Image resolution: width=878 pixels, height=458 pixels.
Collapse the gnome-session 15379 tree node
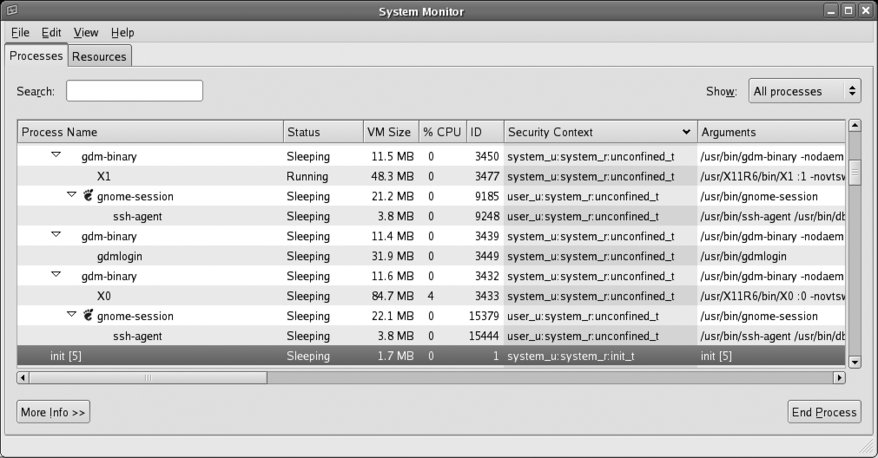pos(72,314)
